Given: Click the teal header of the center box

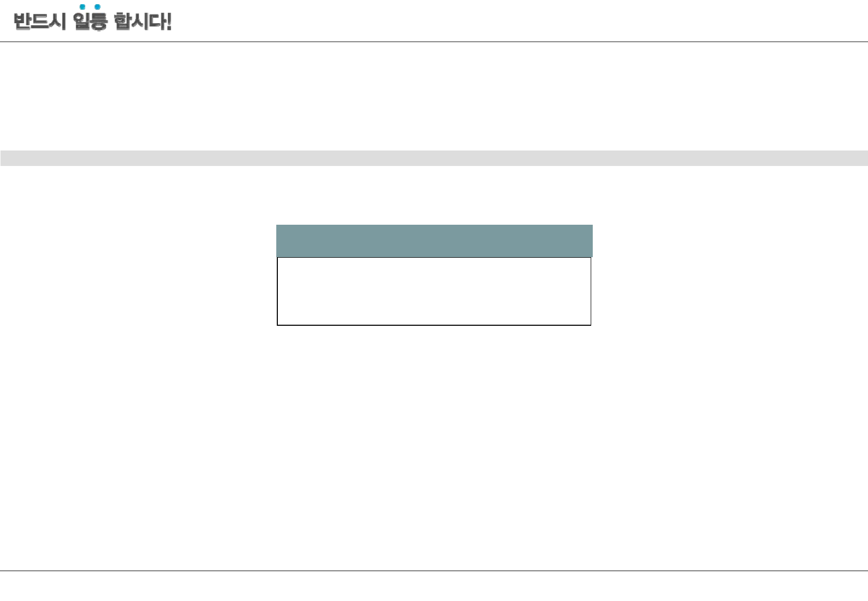Looking at the screenshot, I should point(434,241).
